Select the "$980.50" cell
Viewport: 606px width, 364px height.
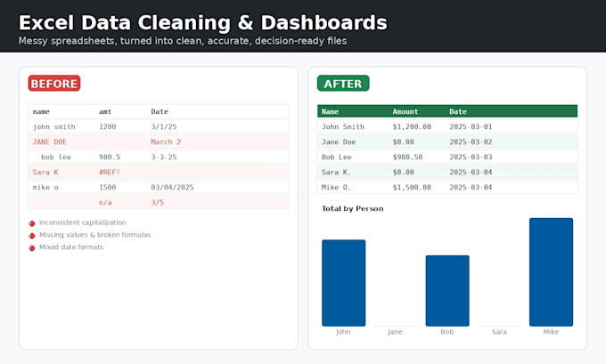tap(407, 158)
